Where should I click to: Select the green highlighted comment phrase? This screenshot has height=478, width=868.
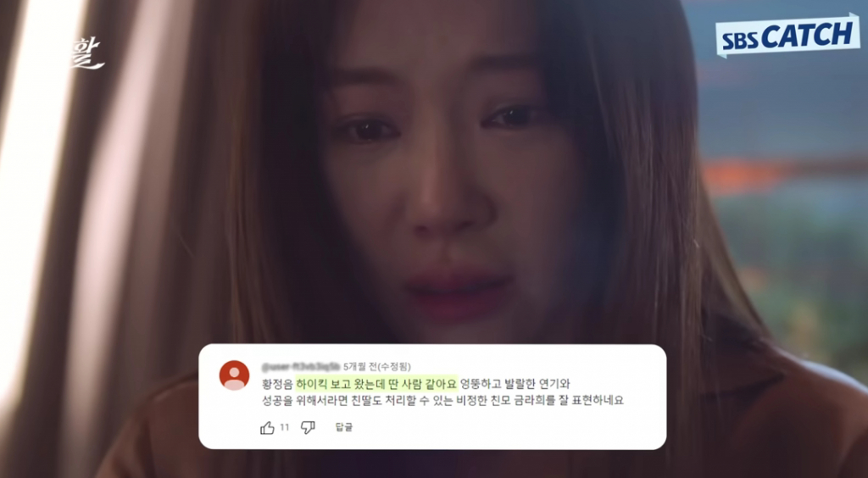coord(376,383)
